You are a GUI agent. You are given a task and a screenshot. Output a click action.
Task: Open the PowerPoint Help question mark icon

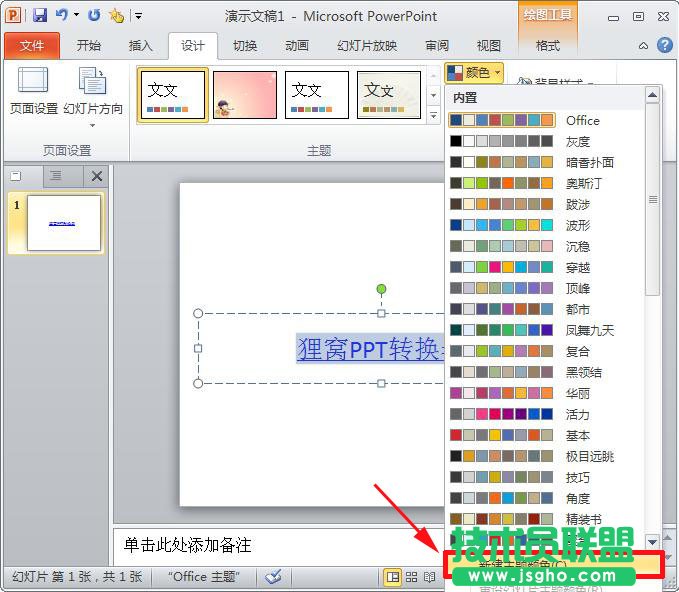pos(665,45)
